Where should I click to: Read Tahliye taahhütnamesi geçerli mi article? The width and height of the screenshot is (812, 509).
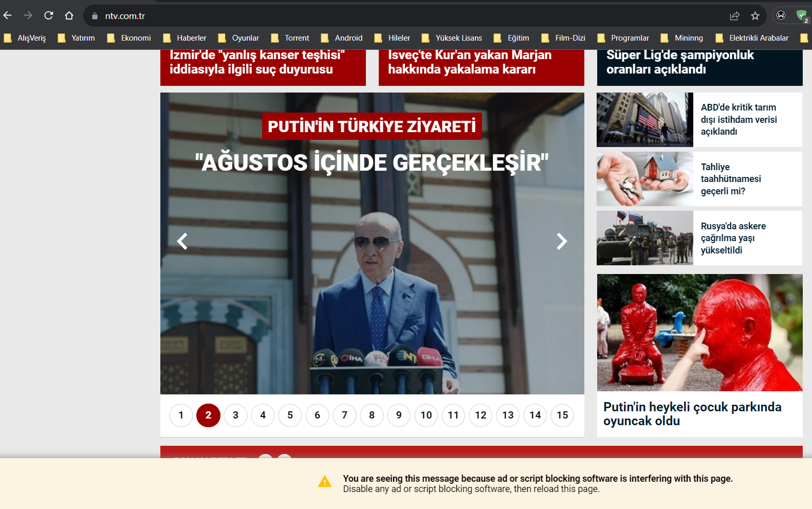pyautogui.click(x=730, y=179)
